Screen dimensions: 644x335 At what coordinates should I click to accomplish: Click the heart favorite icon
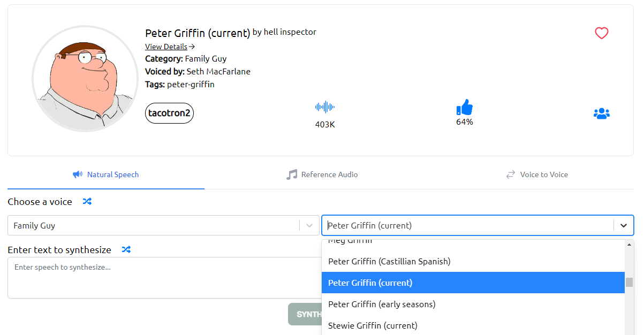click(602, 33)
